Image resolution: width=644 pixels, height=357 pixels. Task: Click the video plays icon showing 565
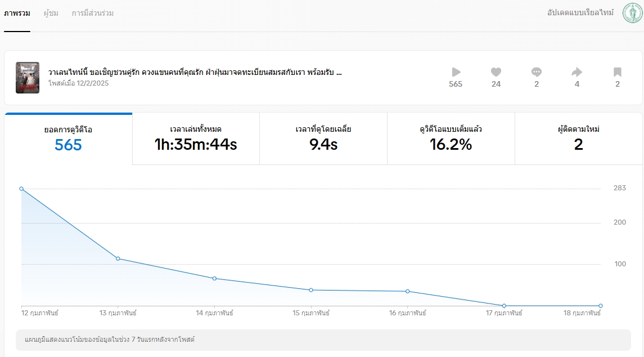click(x=456, y=72)
